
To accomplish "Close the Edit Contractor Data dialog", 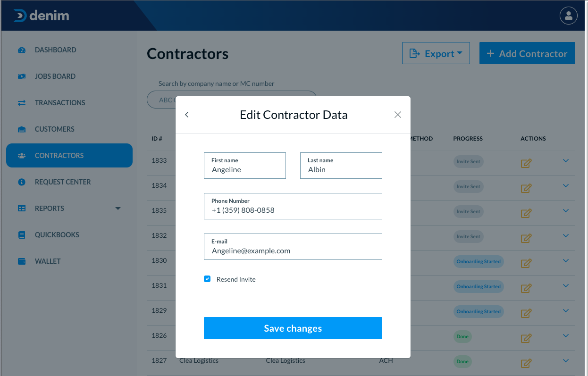I will [398, 115].
